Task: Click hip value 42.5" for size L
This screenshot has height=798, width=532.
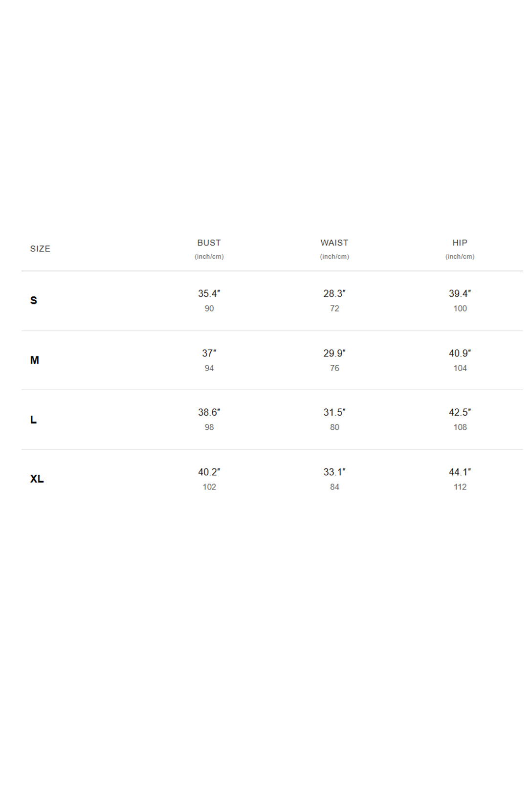Action: pos(460,412)
